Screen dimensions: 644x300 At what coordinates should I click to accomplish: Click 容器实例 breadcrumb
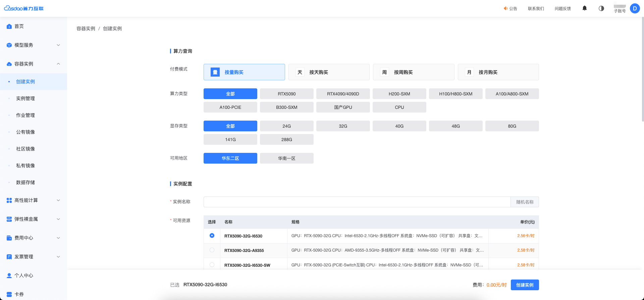[86, 29]
